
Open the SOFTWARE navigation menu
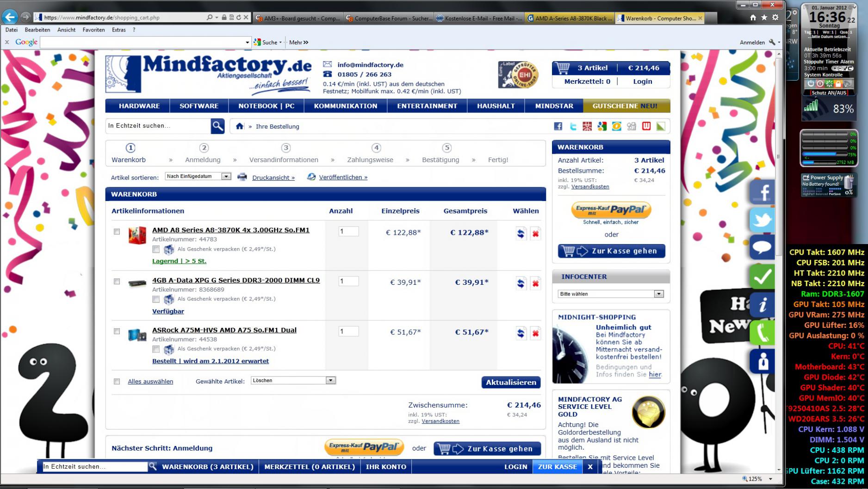click(x=199, y=106)
